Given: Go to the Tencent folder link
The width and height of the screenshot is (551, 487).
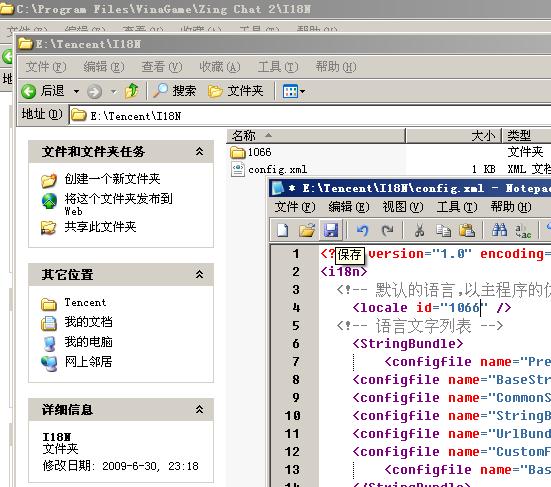Looking at the screenshot, I should coord(85,303).
